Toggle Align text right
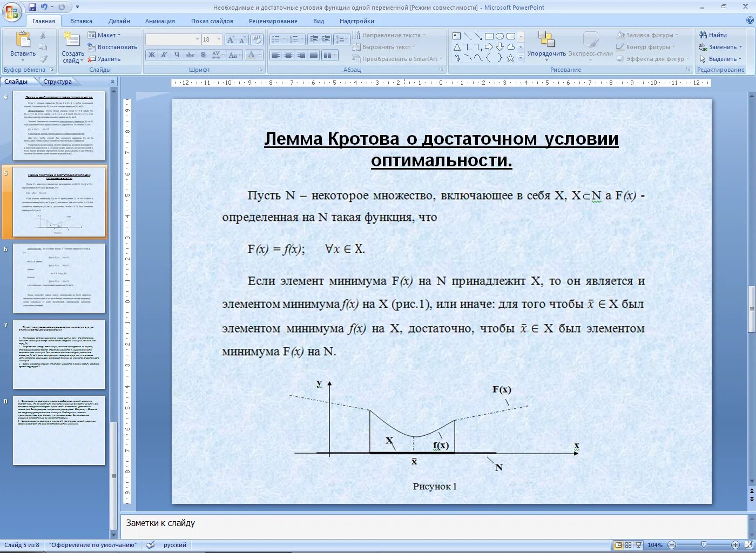The image size is (756, 553). (301, 55)
